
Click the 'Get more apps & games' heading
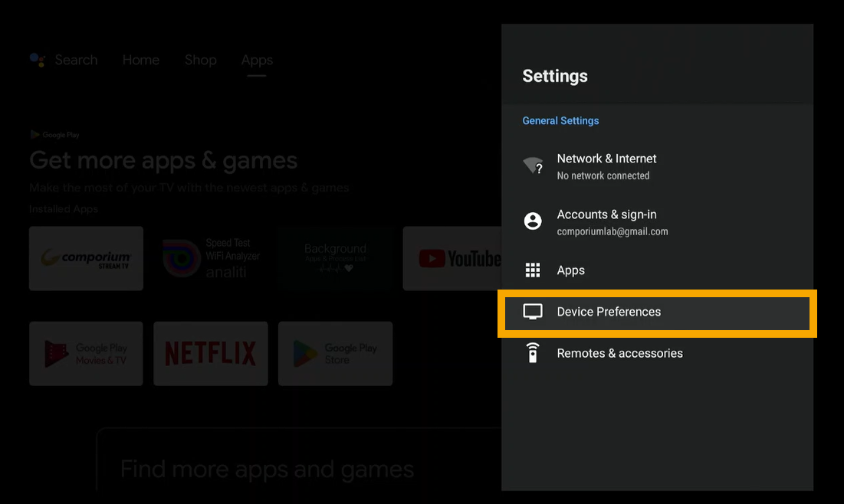(x=163, y=160)
